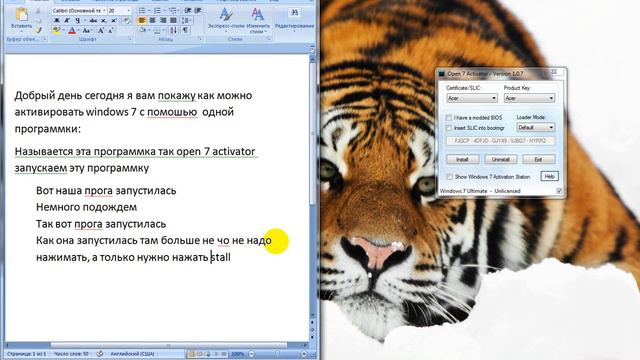Viewport: 640px width, 360px height.
Task: Apply subscript formatting
Action: (104, 20)
